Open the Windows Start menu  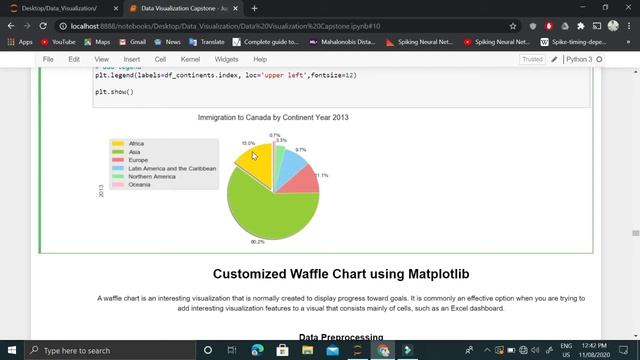tap(12, 350)
